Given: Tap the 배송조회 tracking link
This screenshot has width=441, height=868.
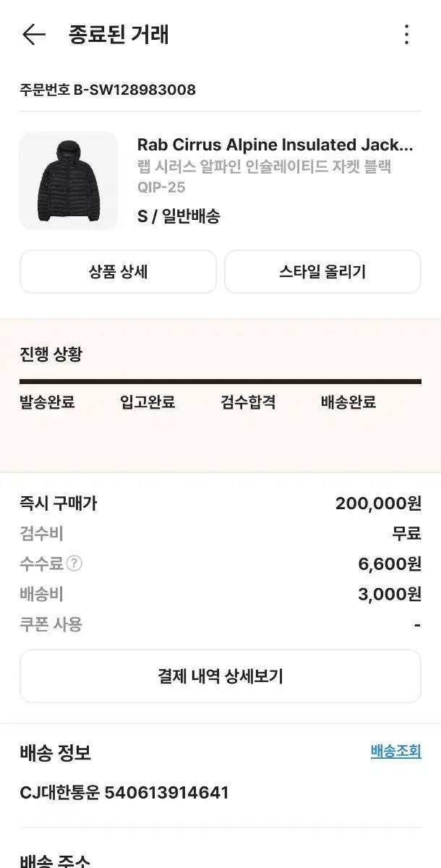Looking at the screenshot, I should click(395, 751).
